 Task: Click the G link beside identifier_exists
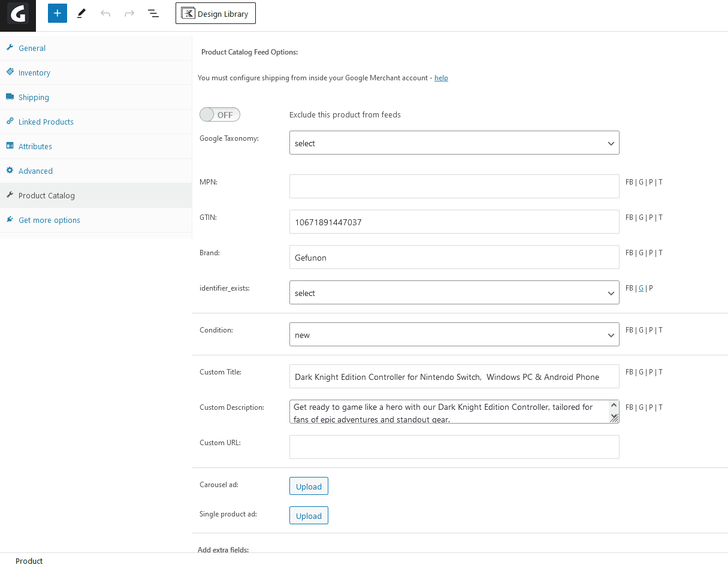641,288
